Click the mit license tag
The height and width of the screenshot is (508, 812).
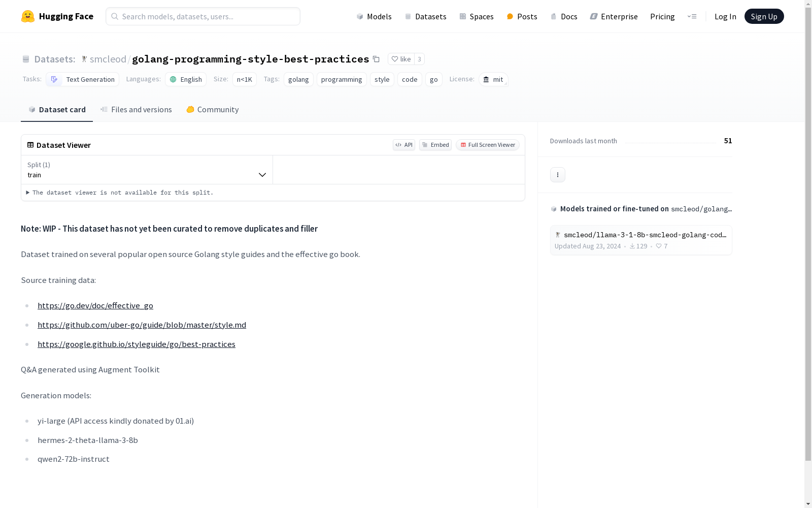[x=493, y=79]
